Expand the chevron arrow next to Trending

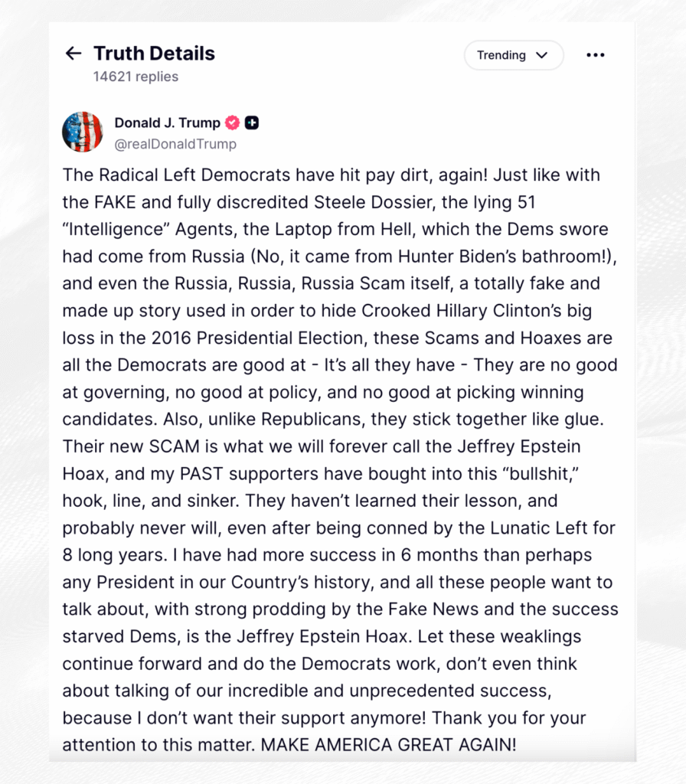541,55
